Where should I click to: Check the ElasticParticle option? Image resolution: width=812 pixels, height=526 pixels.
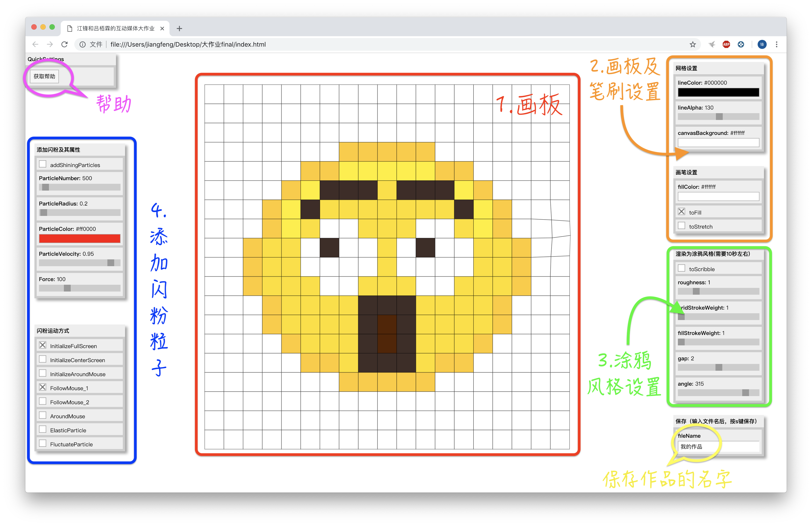tap(43, 430)
